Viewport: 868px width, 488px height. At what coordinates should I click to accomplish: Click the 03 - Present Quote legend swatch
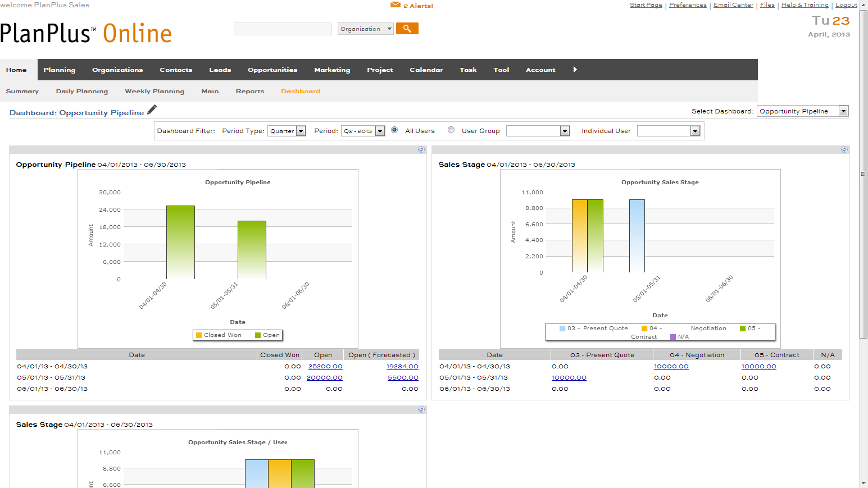[x=562, y=329]
